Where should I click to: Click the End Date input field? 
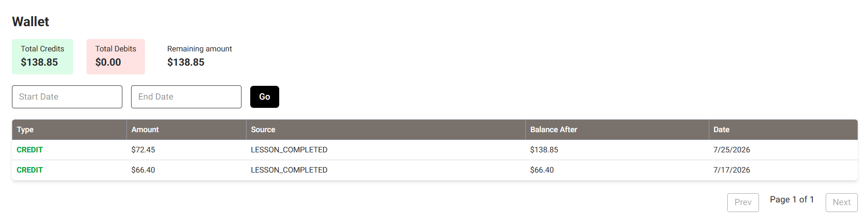[x=186, y=97]
